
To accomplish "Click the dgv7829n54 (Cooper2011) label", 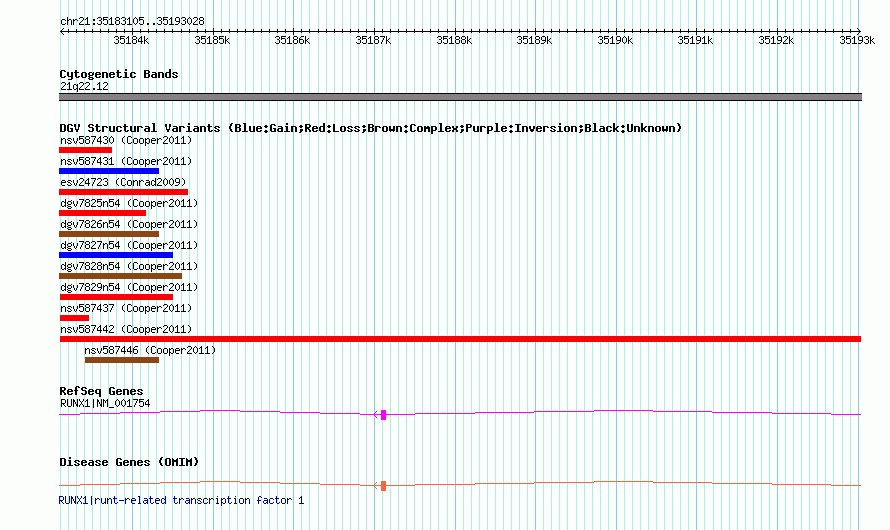I will tap(129, 287).
